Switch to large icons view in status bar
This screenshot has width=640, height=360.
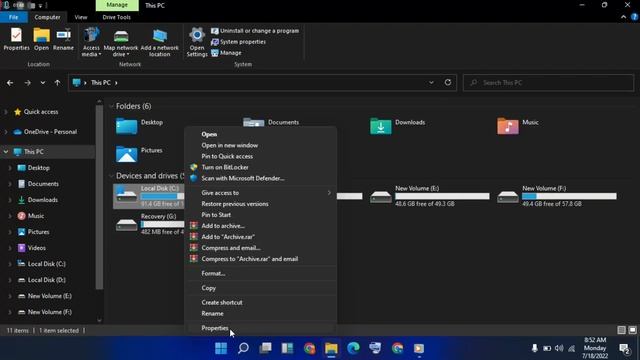click(x=632, y=330)
